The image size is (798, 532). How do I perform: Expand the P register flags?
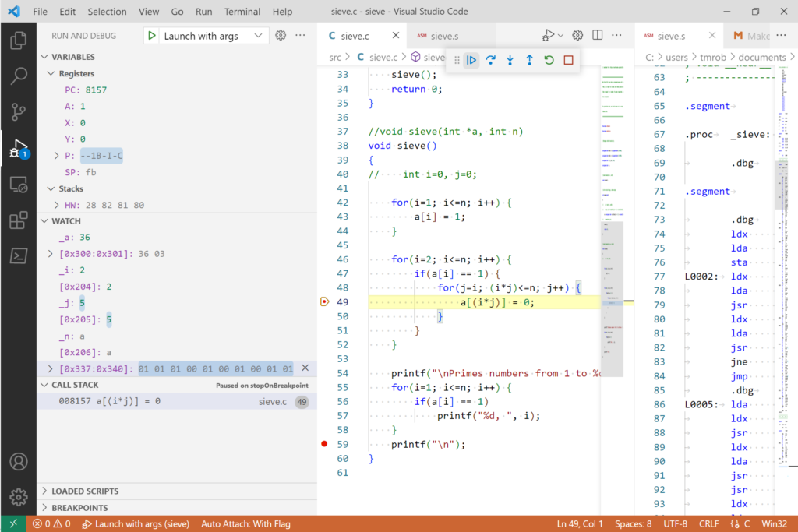click(56, 156)
